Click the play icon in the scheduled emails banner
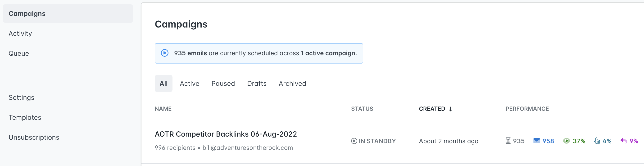This screenshot has height=166, width=644. [x=164, y=53]
